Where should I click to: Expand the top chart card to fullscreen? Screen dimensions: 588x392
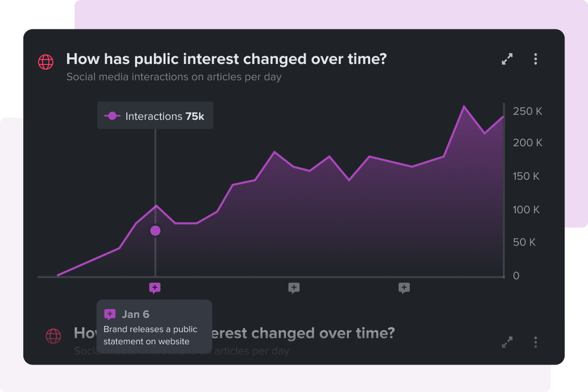pyautogui.click(x=507, y=59)
